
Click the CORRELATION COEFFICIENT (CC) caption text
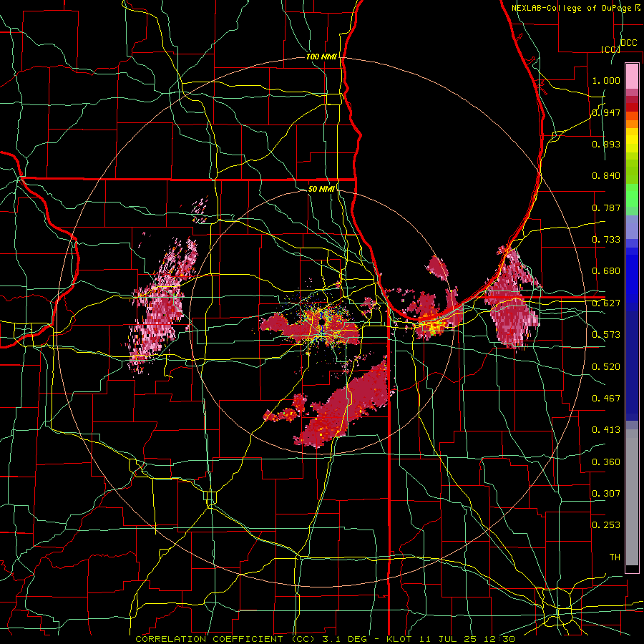[225, 639]
